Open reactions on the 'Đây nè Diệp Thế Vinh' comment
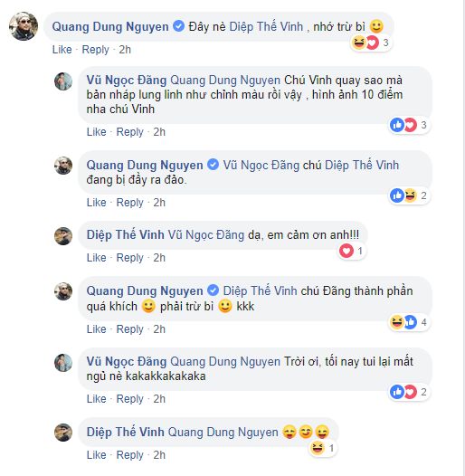Image resolution: width=465 pixels, height=476 pixels. 370,43
